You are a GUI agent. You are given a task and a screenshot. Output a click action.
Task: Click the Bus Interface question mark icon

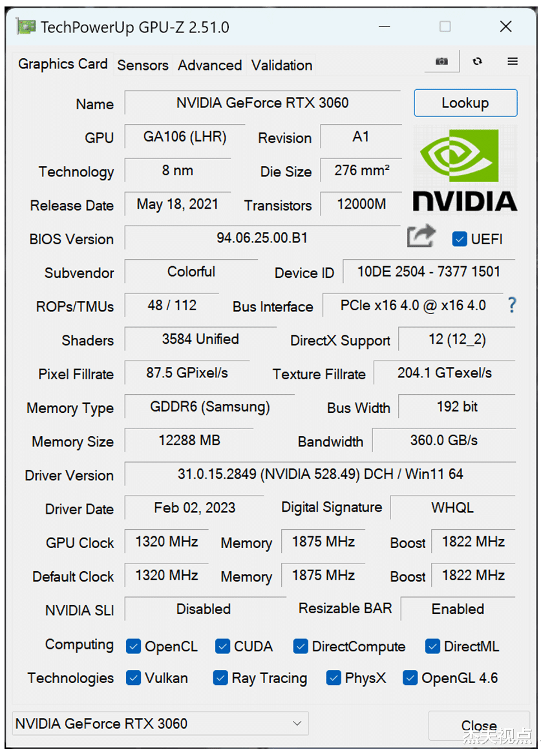click(x=511, y=305)
